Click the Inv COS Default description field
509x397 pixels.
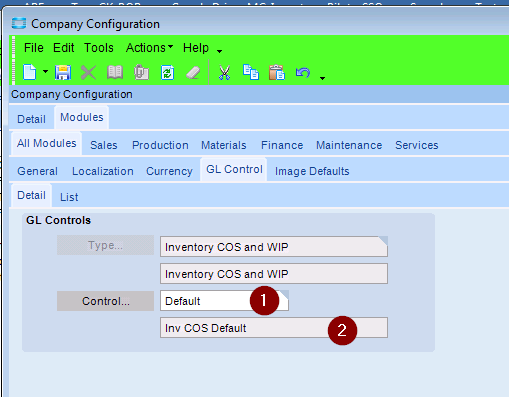(274, 328)
